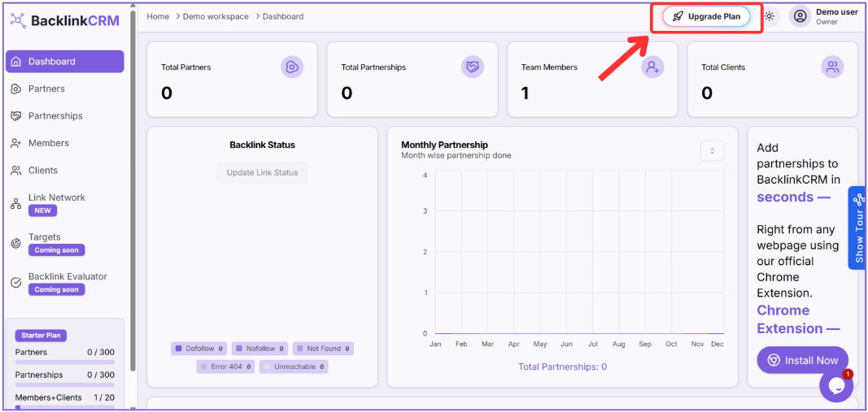Viewport: 868px width, 412px height.
Task: Click the Partners usage progress bar
Action: tap(65, 362)
